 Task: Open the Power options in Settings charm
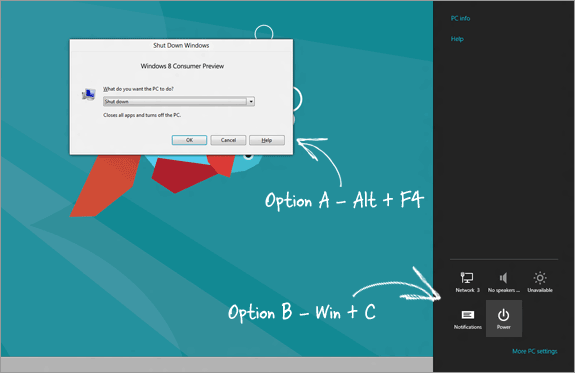click(503, 318)
